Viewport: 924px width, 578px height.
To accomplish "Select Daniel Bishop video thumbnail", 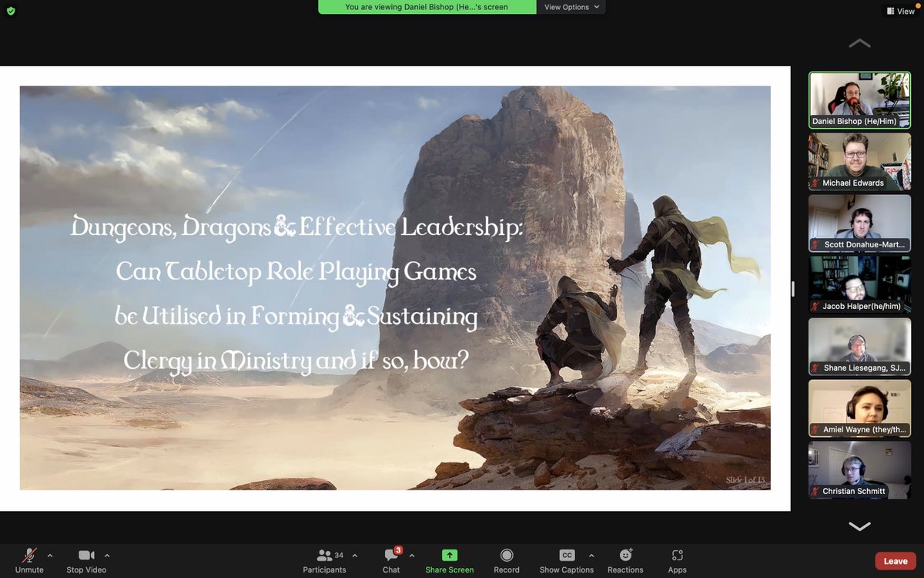I will 859,100.
